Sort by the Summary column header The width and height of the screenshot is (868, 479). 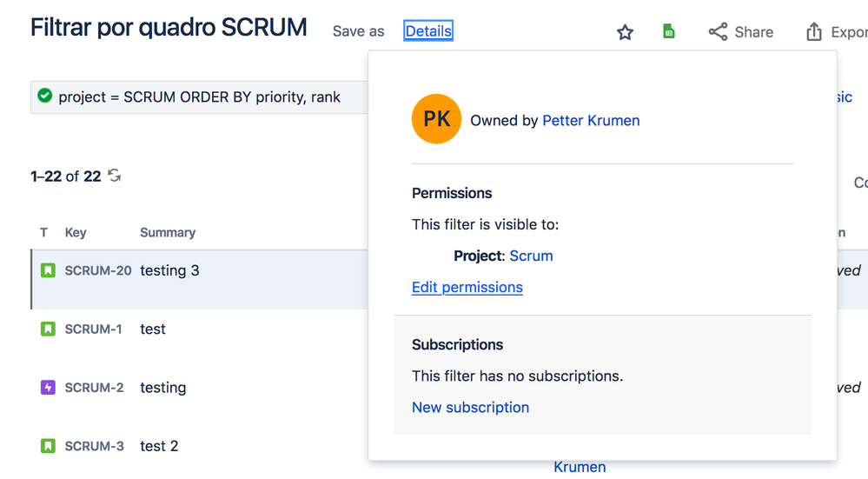168,233
